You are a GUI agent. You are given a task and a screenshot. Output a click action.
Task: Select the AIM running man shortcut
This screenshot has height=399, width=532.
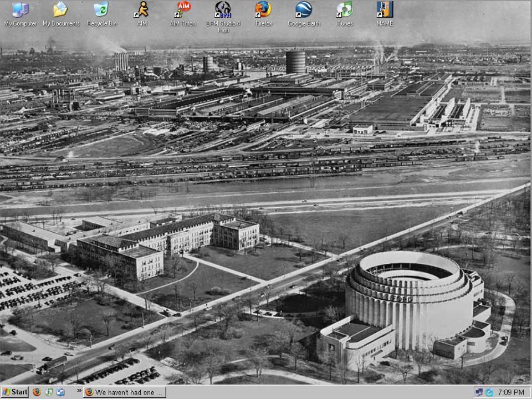pos(142,14)
